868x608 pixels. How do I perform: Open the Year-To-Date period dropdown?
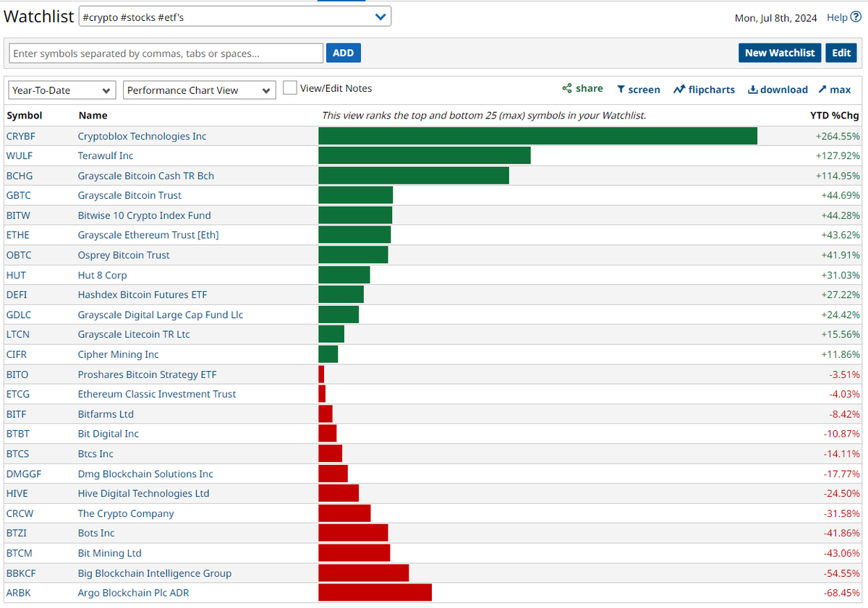pos(61,90)
